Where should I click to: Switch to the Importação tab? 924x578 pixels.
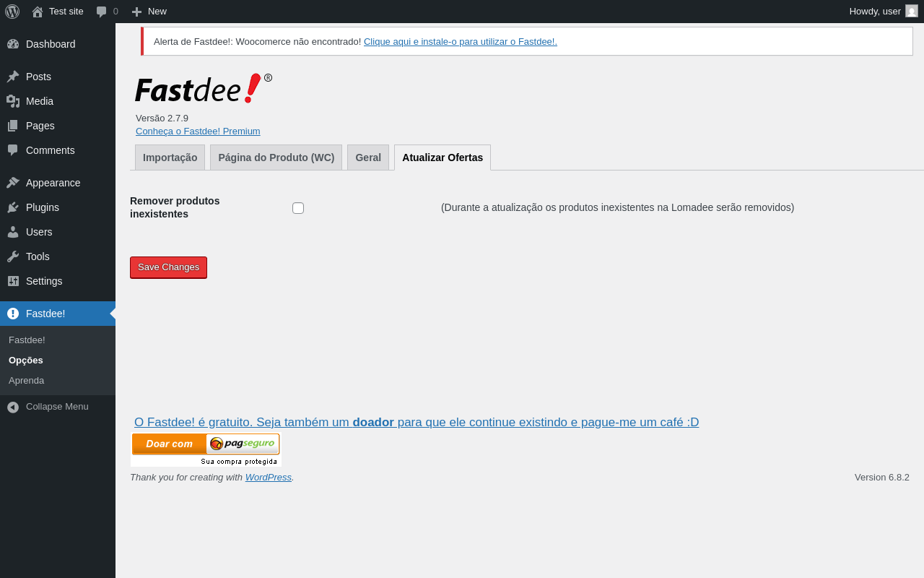[170, 158]
